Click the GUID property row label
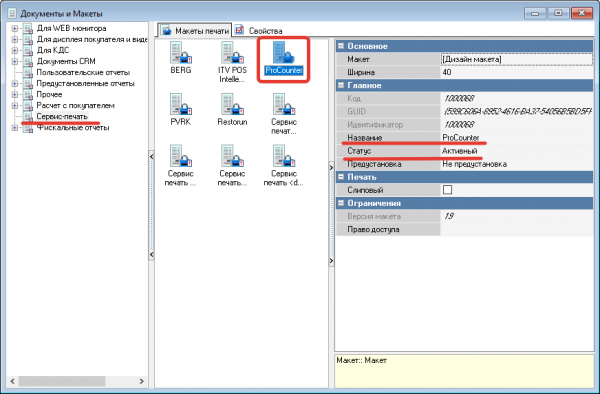This screenshot has width=600, height=394. coord(356,112)
